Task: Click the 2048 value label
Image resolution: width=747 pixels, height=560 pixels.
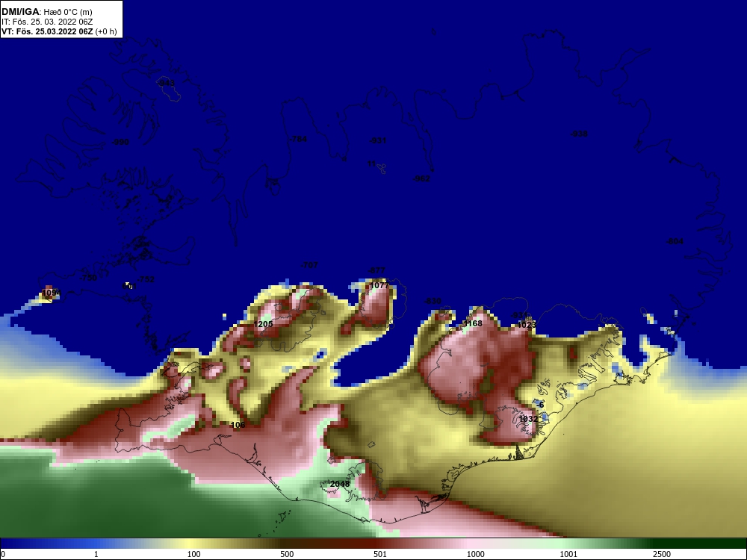Action: tap(340, 484)
